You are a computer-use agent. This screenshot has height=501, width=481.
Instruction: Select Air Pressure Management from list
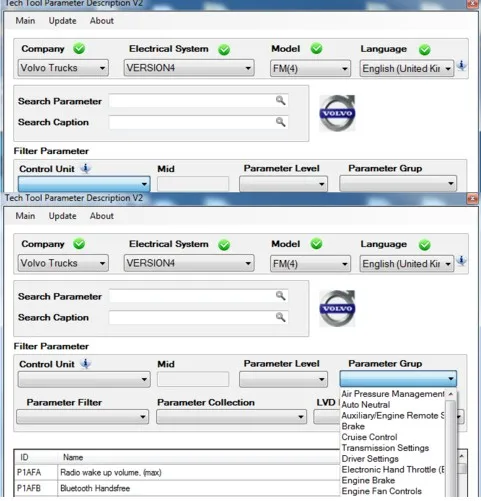tap(393, 394)
